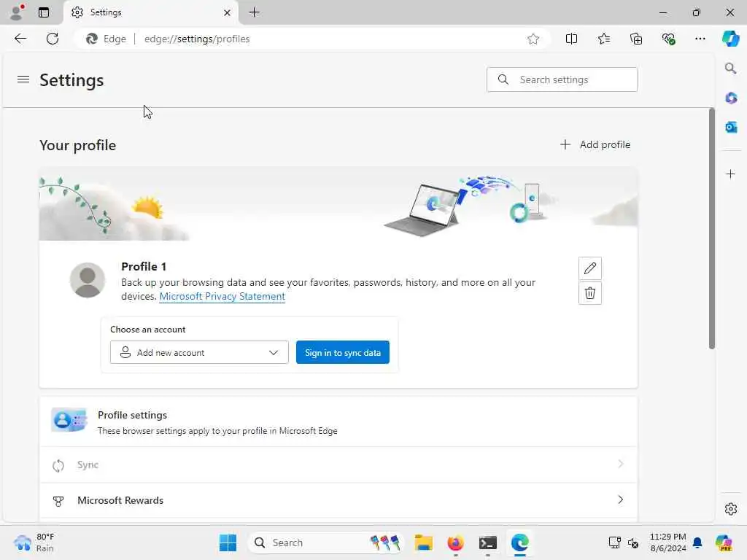Click the Search settings field
Viewport: 747px width, 560px height.
pos(562,79)
